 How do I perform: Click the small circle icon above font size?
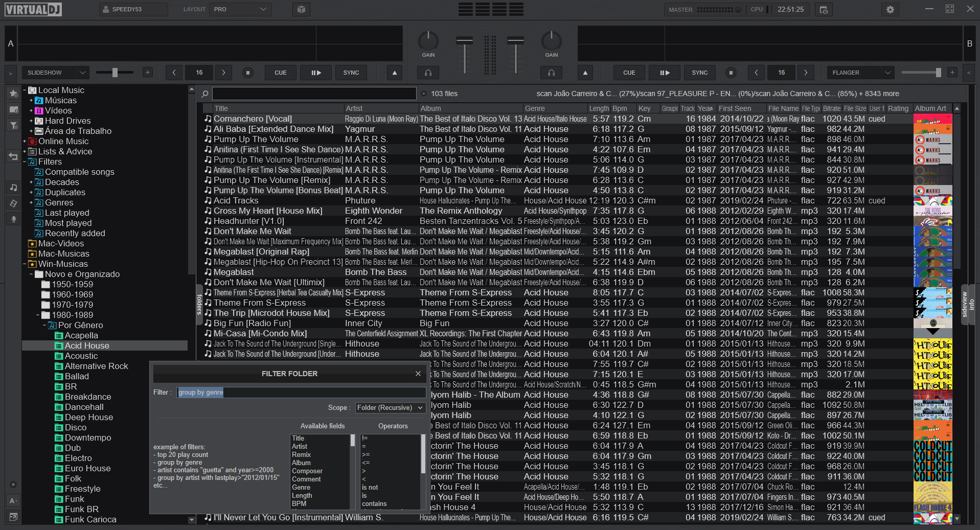pyautogui.click(x=13, y=485)
